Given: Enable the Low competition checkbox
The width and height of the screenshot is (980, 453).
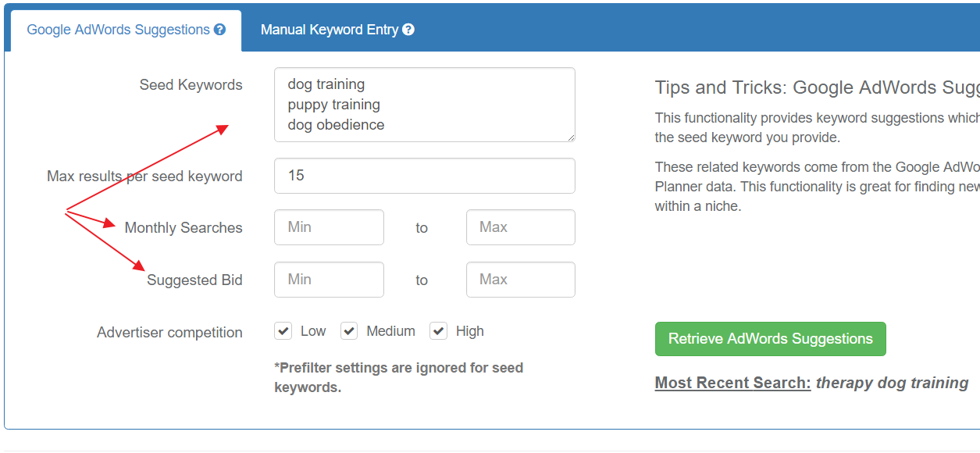Looking at the screenshot, I should point(283,330).
